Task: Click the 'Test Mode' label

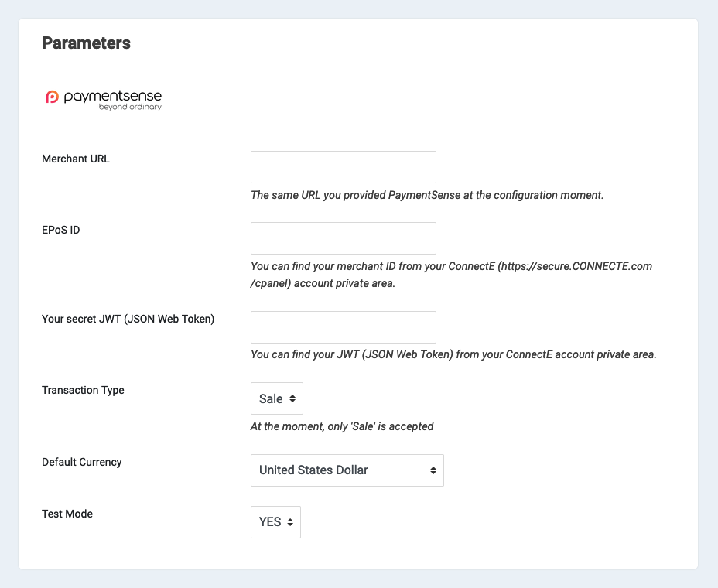Action: coord(67,514)
